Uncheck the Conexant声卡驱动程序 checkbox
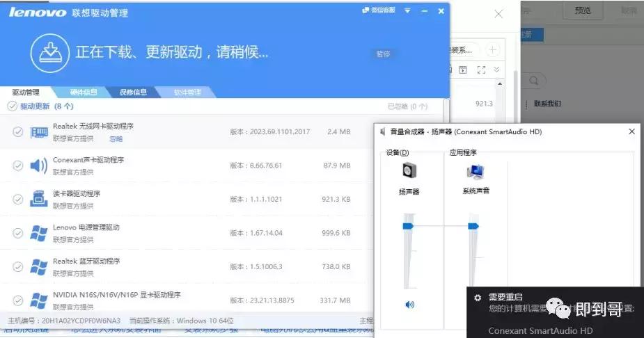The width and height of the screenshot is (644, 338). pyautogui.click(x=17, y=166)
